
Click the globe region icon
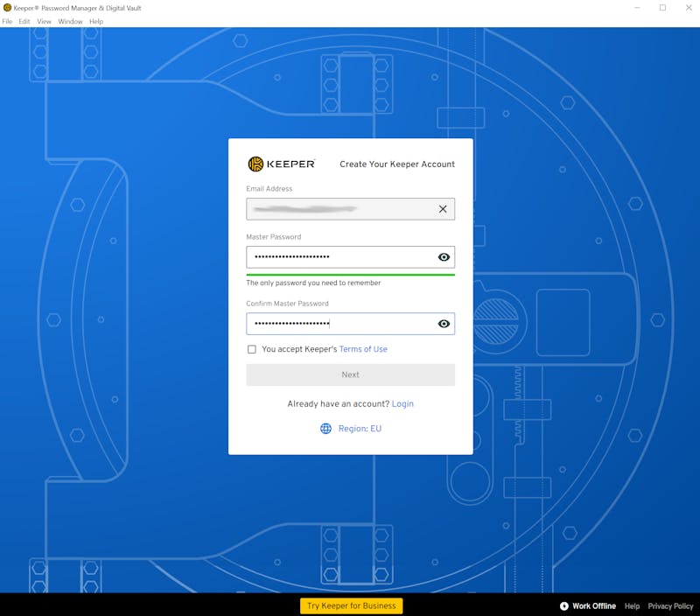coord(325,429)
